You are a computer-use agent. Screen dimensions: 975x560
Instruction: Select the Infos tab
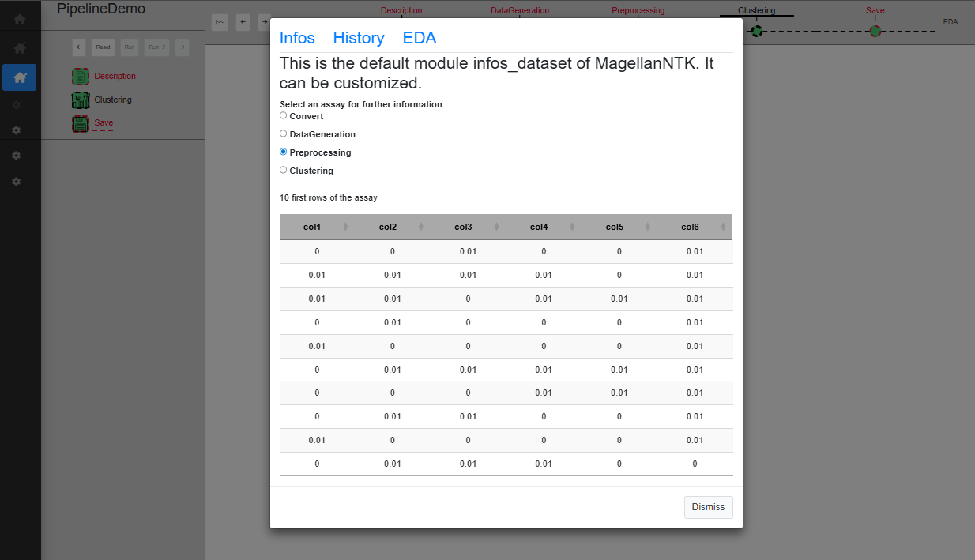297,38
